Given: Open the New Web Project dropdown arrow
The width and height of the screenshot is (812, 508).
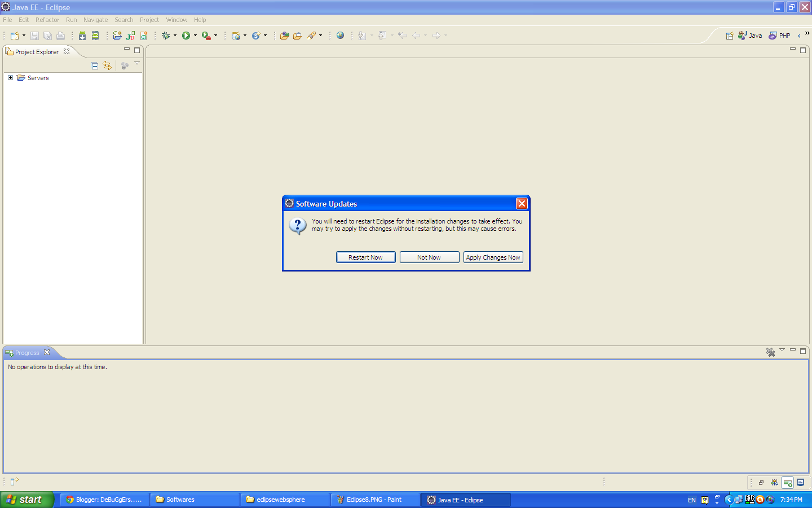Looking at the screenshot, I should [x=245, y=36].
